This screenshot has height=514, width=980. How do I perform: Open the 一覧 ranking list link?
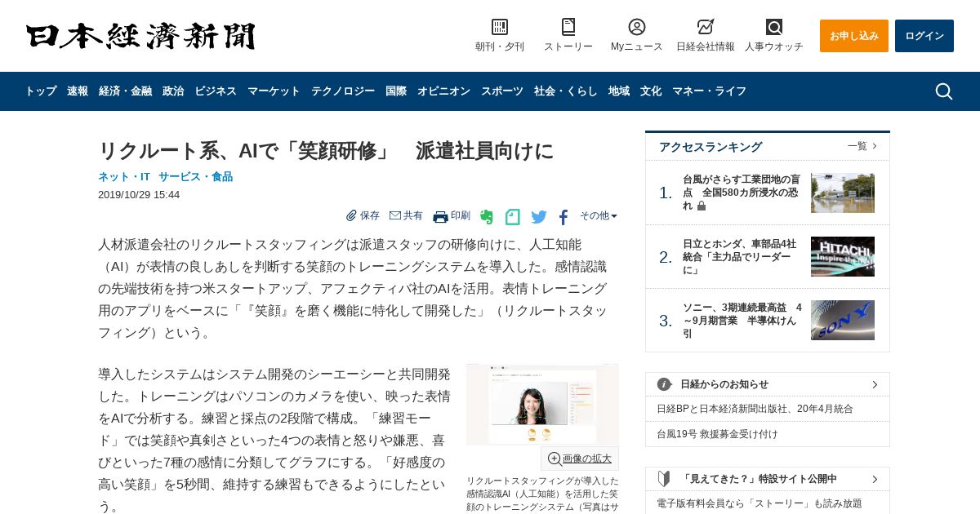pos(862,146)
